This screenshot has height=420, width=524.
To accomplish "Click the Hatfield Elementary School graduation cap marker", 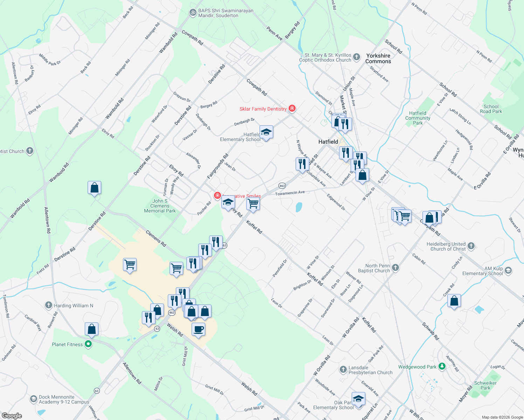I will pos(266,132).
